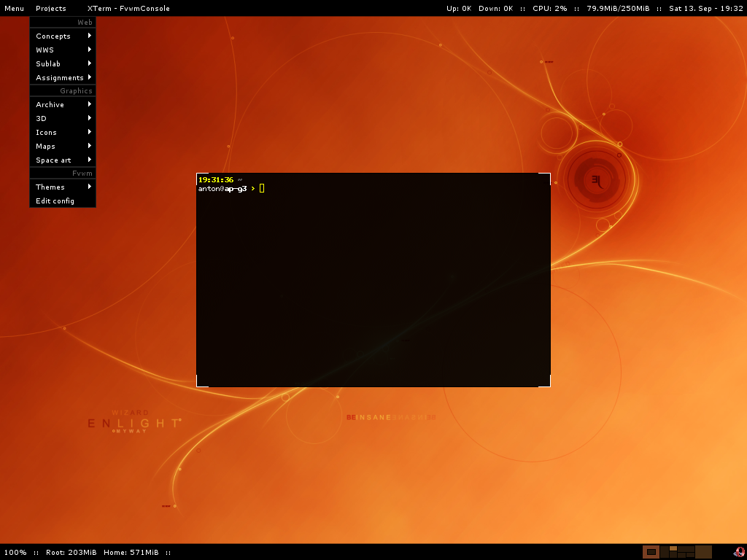Image resolution: width=747 pixels, height=560 pixels.
Task: Expand the Space art submenu
Action: tap(63, 160)
